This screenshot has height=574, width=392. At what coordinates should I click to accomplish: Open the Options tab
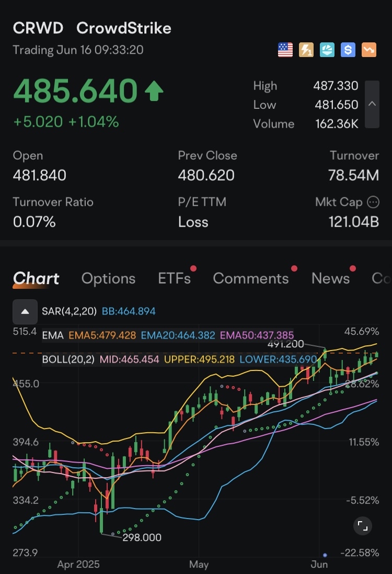[109, 278]
